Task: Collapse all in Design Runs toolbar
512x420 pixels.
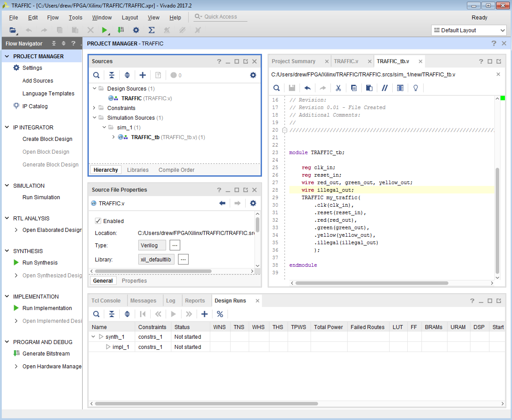Action: coord(112,314)
